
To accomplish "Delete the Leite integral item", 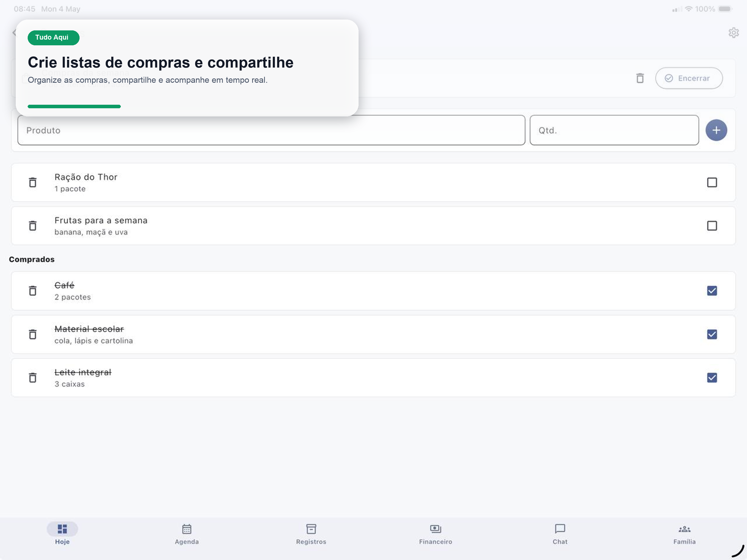I will pos(32,377).
